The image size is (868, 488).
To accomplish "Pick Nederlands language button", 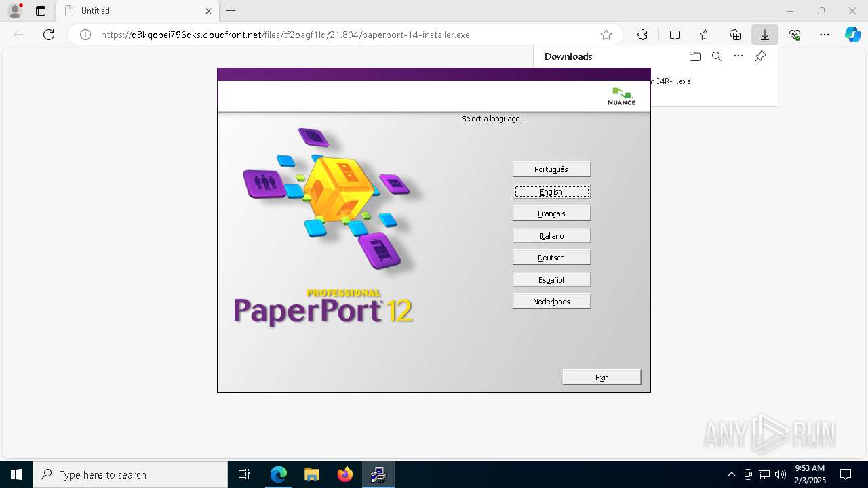I will (x=551, y=302).
